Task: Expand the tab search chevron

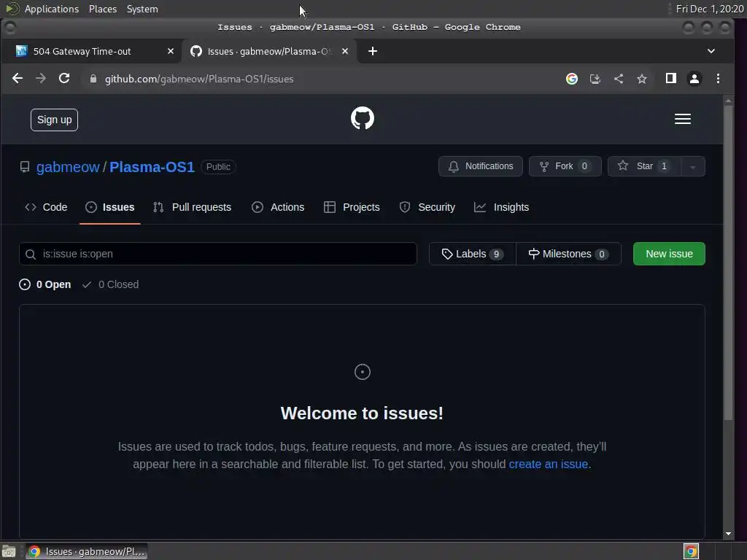Action: pos(711,51)
